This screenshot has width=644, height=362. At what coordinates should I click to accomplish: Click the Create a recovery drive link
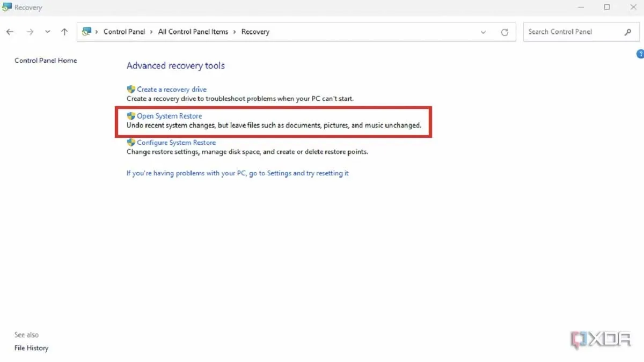[171, 90]
